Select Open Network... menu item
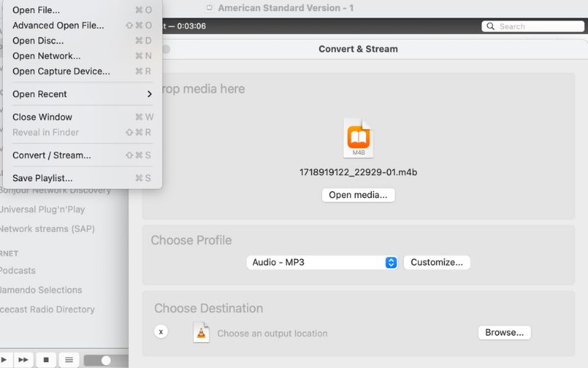The width and height of the screenshot is (588, 368). (x=82, y=56)
